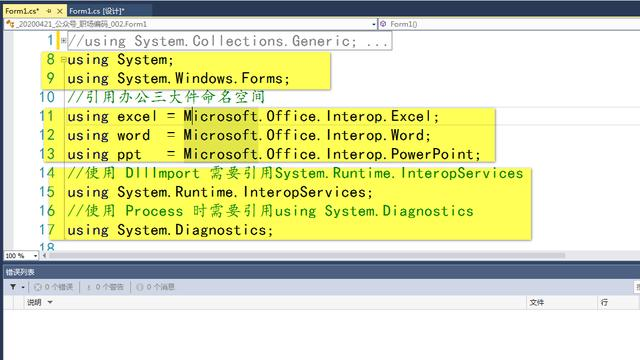Click the editor horizontal scrollbar track
Screen dimensions: 640x360
(306, 256)
